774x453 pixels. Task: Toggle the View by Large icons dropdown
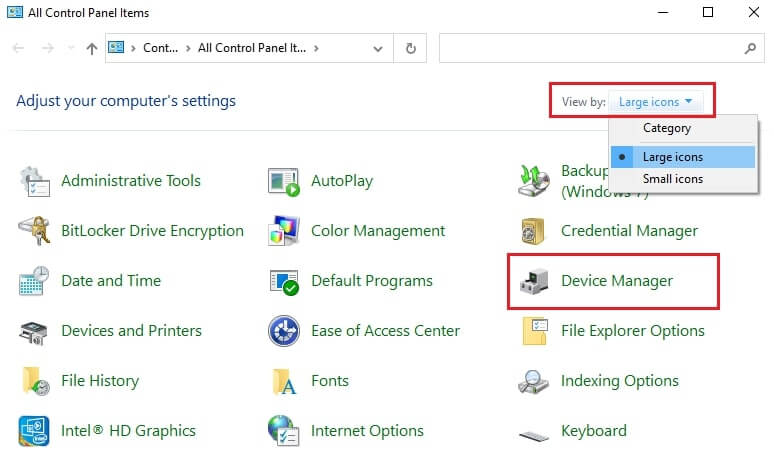[x=656, y=102]
